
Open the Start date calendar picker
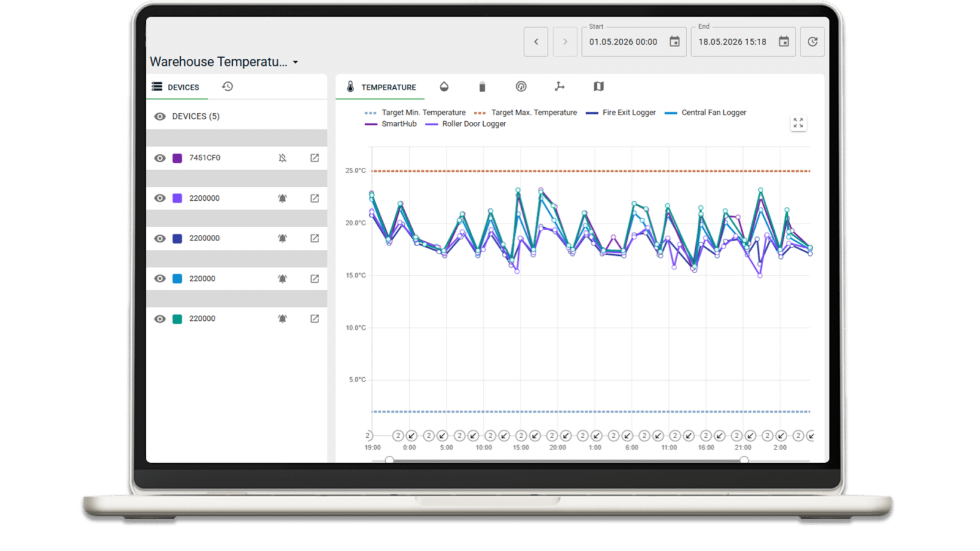coord(674,42)
